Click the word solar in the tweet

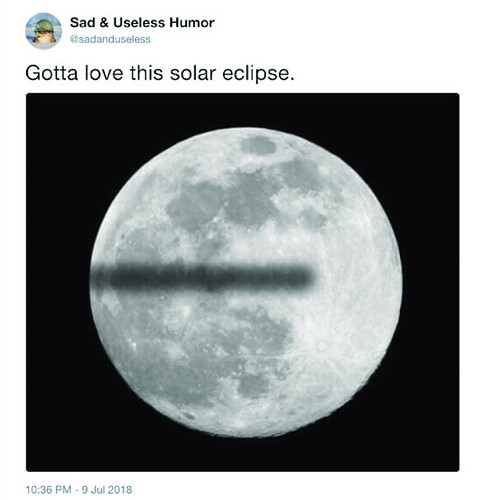(193, 73)
